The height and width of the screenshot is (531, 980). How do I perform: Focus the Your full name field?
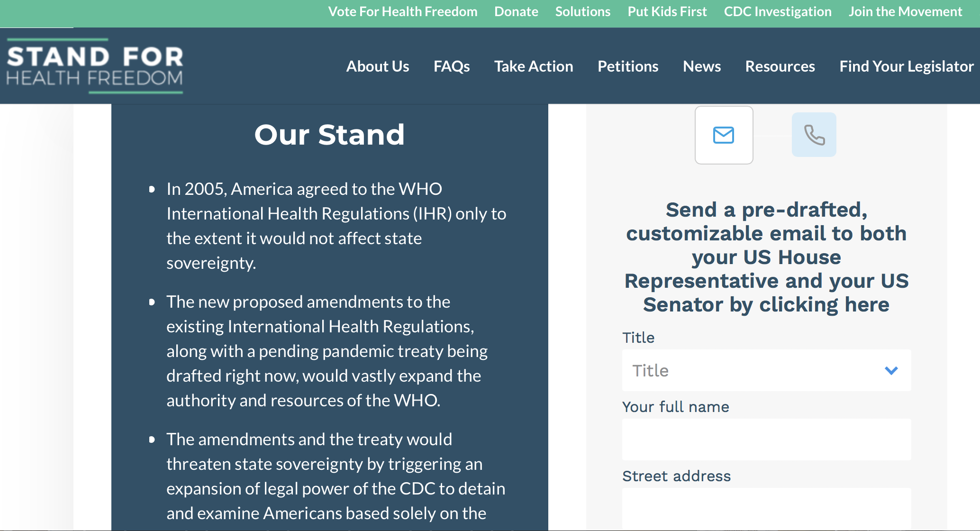(x=766, y=439)
